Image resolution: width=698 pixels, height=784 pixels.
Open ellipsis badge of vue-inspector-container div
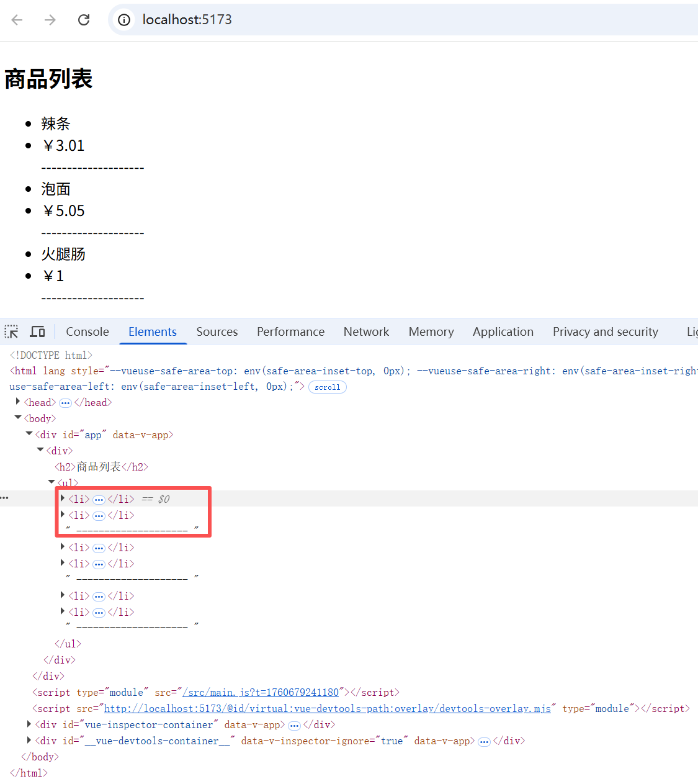point(294,726)
